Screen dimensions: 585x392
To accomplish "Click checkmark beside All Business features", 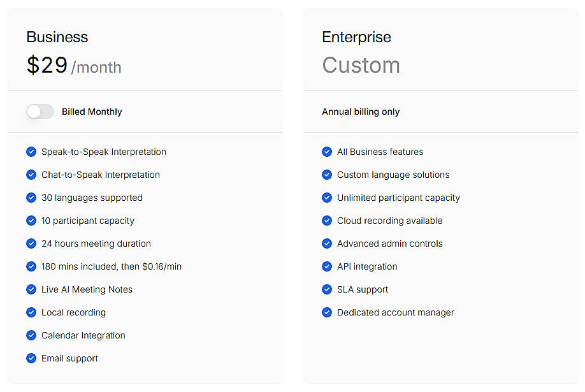I will pos(327,152).
